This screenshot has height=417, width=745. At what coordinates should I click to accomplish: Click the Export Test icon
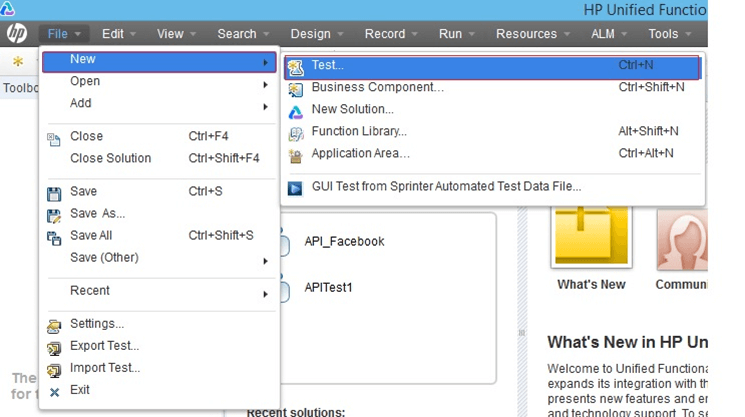(x=54, y=347)
